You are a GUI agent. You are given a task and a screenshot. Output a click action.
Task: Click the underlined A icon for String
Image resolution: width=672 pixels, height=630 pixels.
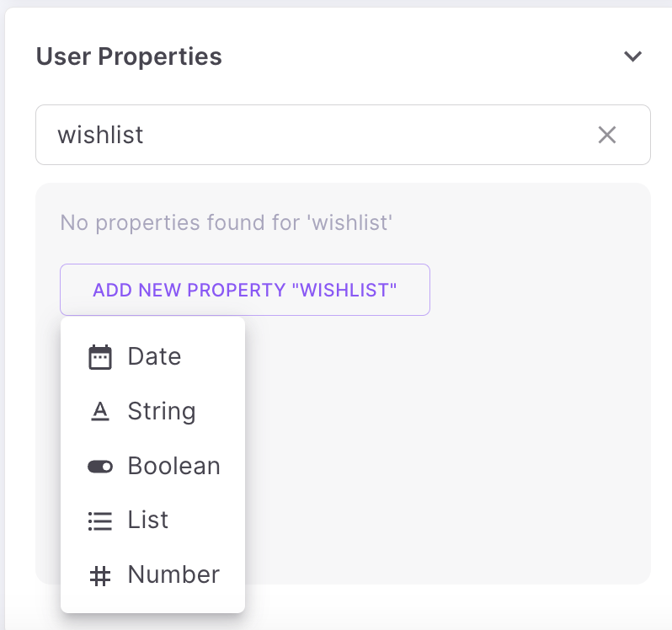tap(100, 412)
